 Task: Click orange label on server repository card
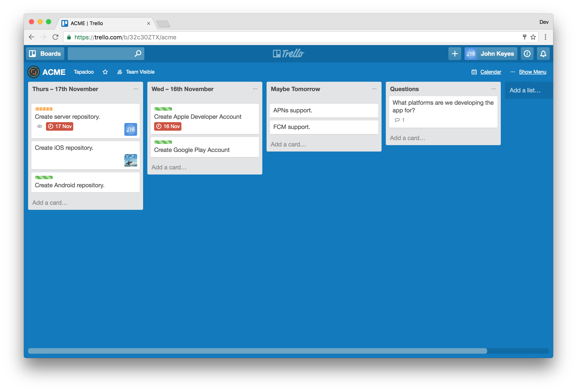pos(44,109)
